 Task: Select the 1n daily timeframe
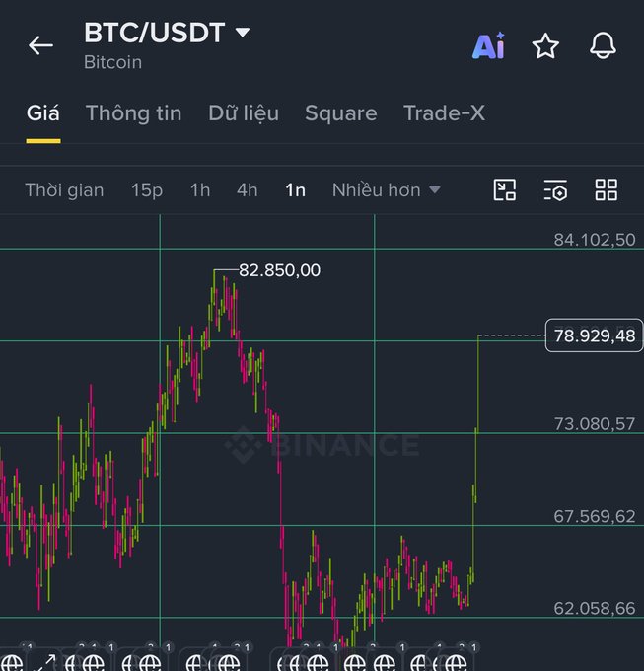coord(295,190)
